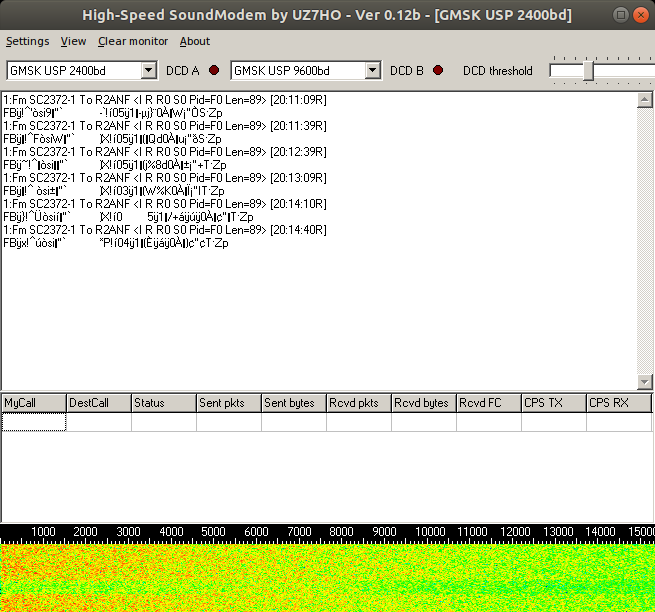Click the monitor scrollbar up arrow
This screenshot has width=655, height=612.
645,100
